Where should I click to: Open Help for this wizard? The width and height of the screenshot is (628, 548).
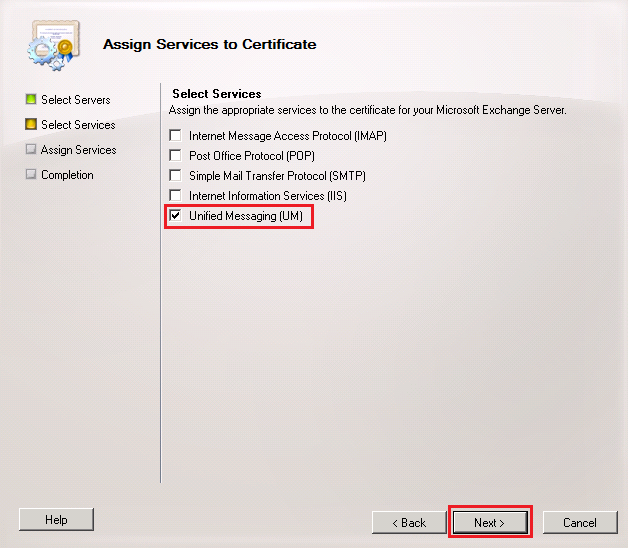56,520
